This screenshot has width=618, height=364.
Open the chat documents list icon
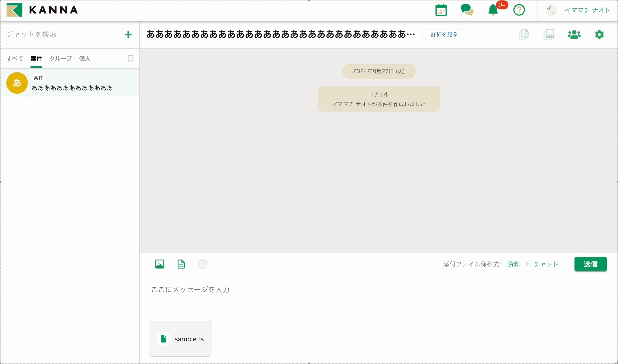(x=524, y=35)
